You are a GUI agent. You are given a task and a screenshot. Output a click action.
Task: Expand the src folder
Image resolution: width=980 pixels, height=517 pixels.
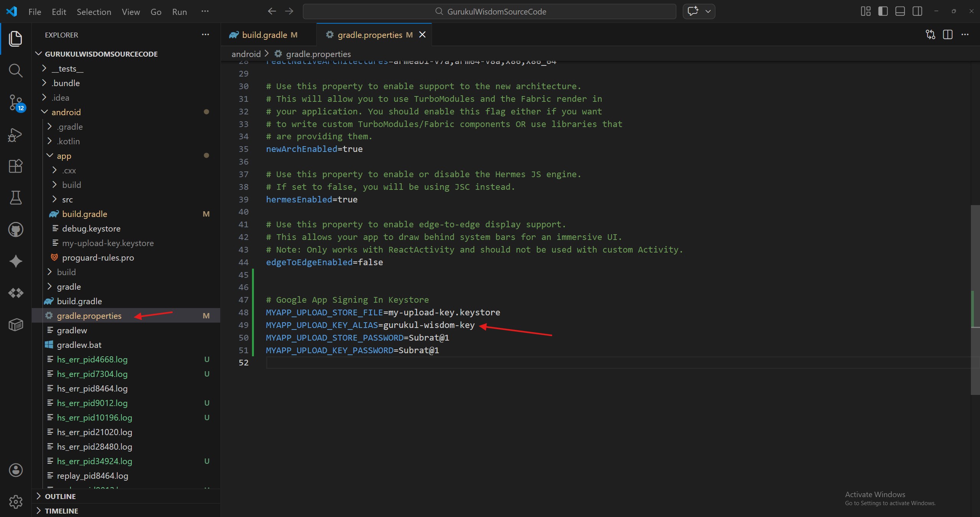(x=67, y=199)
